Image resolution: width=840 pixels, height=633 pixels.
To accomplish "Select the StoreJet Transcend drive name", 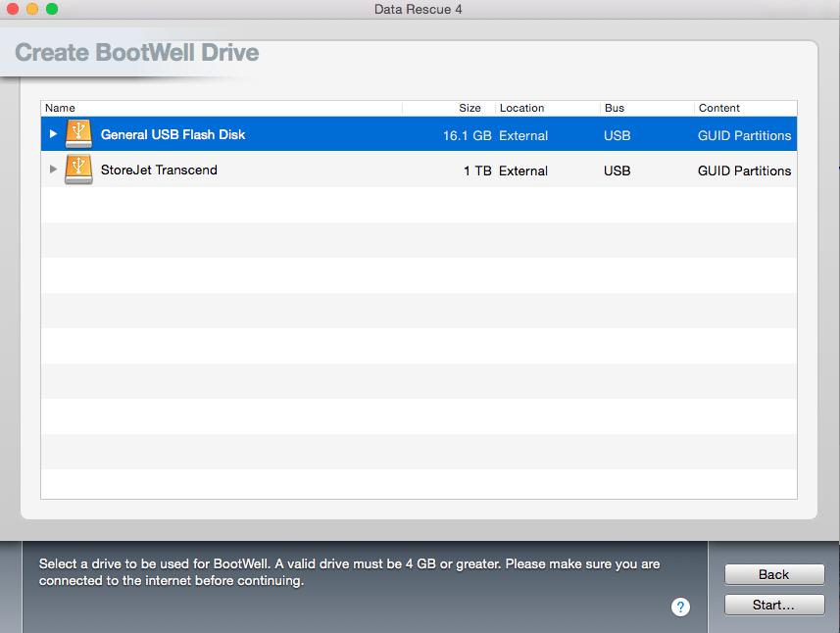I will [x=159, y=170].
